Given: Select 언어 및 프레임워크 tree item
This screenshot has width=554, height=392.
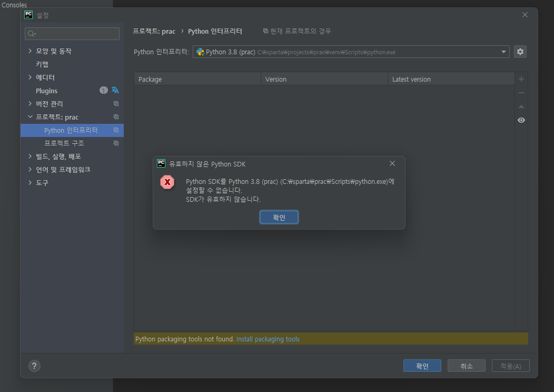Looking at the screenshot, I should pyautogui.click(x=63, y=169).
